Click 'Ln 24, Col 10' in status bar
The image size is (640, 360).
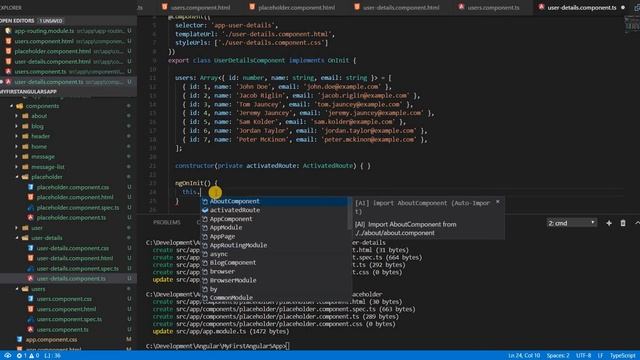tap(524, 356)
